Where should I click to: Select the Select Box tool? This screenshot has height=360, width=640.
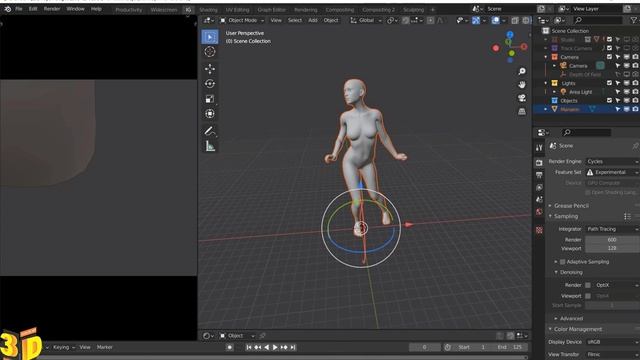[210, 37]
